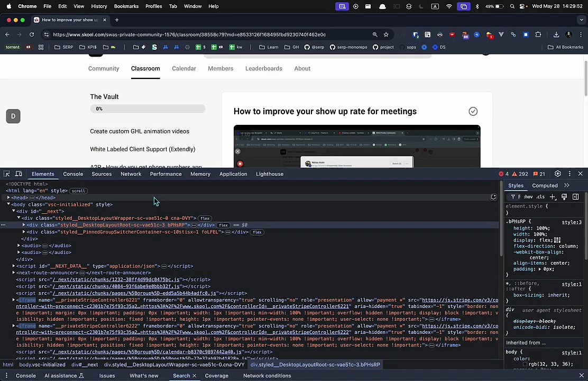Mark the lesson complete with the checkmark circle
Image resolution: width=588 pixels, height=381 pixels.
(x=473, y=111)
